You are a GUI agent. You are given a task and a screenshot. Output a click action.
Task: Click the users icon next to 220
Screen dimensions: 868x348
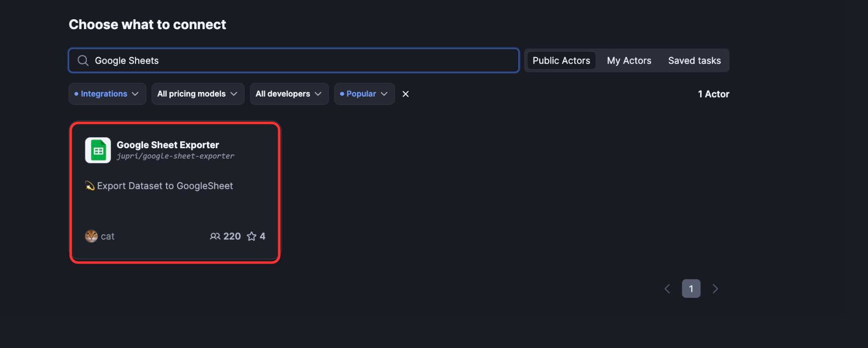click(x=215, y=236)
